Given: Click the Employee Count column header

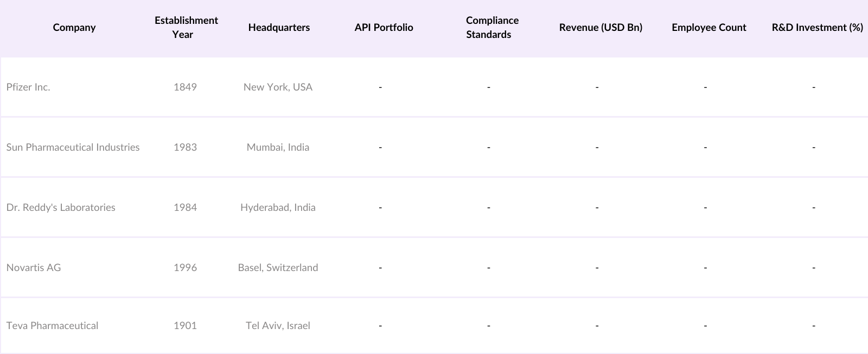Looking at the screenshot, I should (709, 28).
